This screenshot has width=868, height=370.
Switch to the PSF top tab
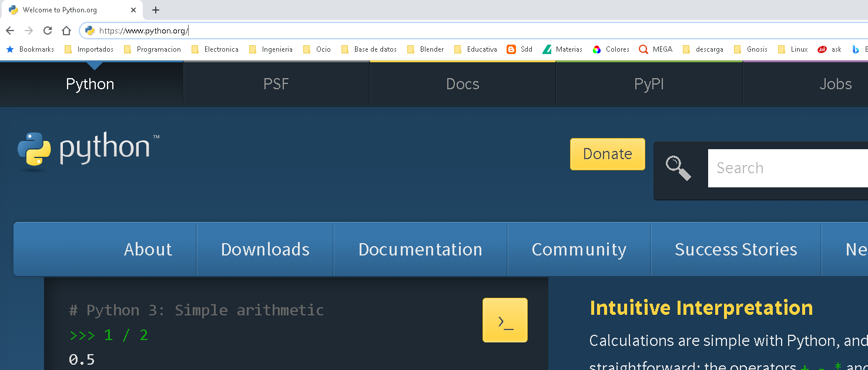(276, 84)
